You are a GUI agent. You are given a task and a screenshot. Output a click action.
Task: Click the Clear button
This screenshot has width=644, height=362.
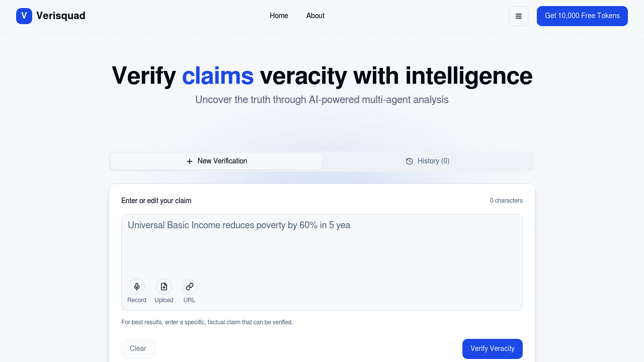138,348
